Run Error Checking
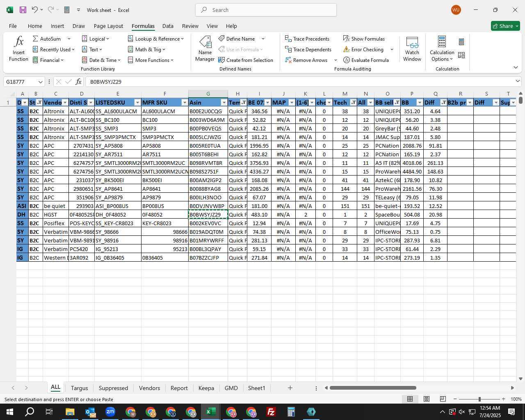Screen dimensions: 525x420 [x=363, y=49]
